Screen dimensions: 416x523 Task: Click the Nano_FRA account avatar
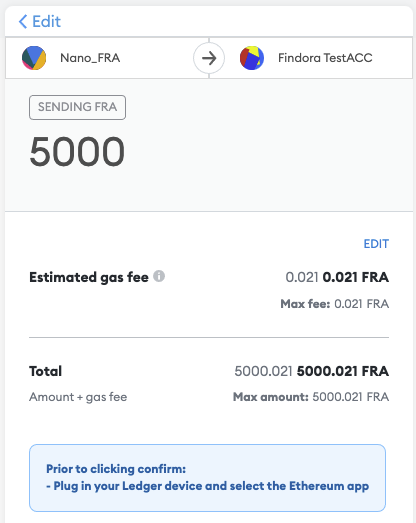pos(34,58)
